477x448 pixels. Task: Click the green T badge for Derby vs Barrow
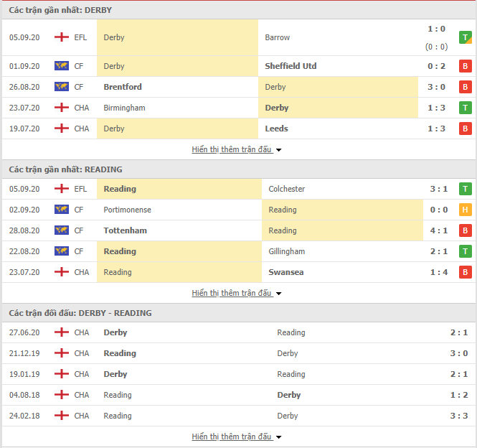click(x=465, y=37)
